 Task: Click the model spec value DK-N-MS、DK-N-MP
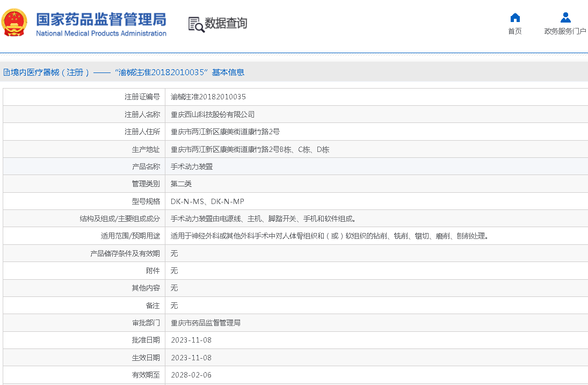click(x=207, y=201)
